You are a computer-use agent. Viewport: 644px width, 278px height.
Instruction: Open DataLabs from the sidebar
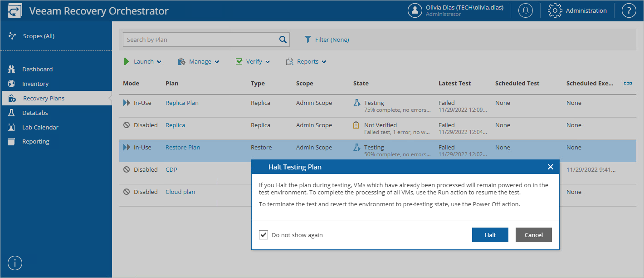coord(35,113)
